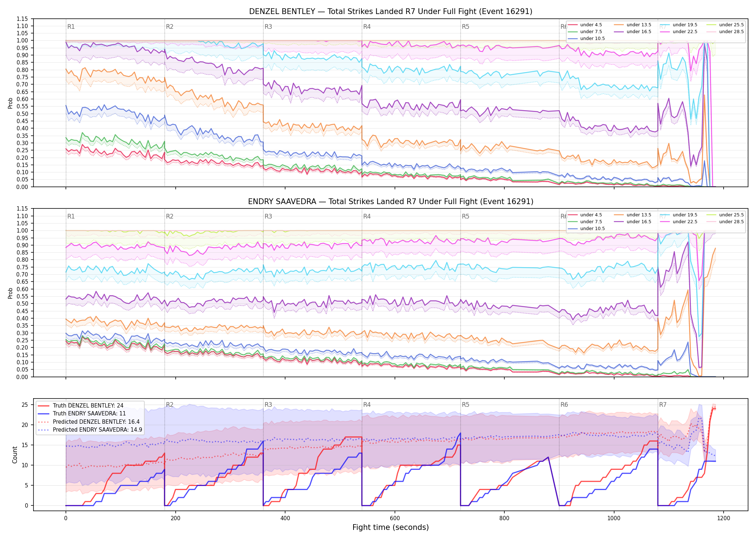Select "under 7.5" in Denzel Bentley legend

pos(591,32)
